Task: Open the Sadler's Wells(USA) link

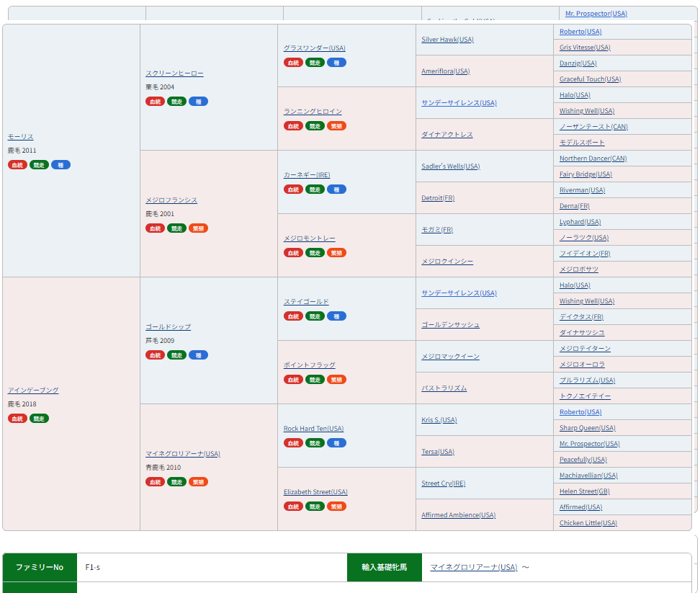Action: [x=450, y=166]
